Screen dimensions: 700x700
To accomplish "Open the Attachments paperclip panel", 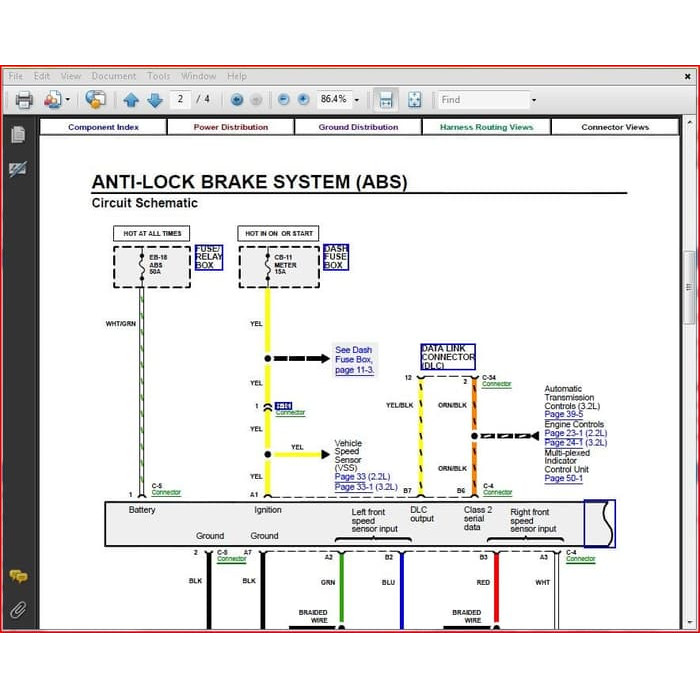I will [18, 609].
